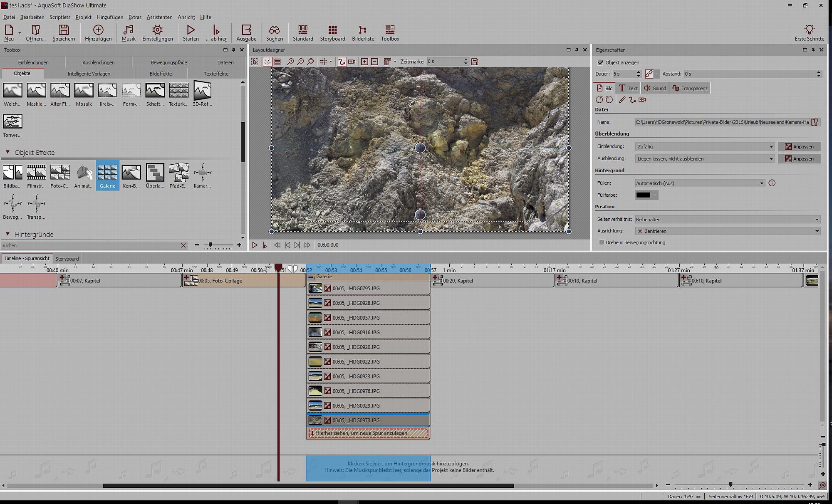Enable Drehe in Bewegungsrichtung checkbox
The width and height of the screenshot is (832, 504).
602,242
